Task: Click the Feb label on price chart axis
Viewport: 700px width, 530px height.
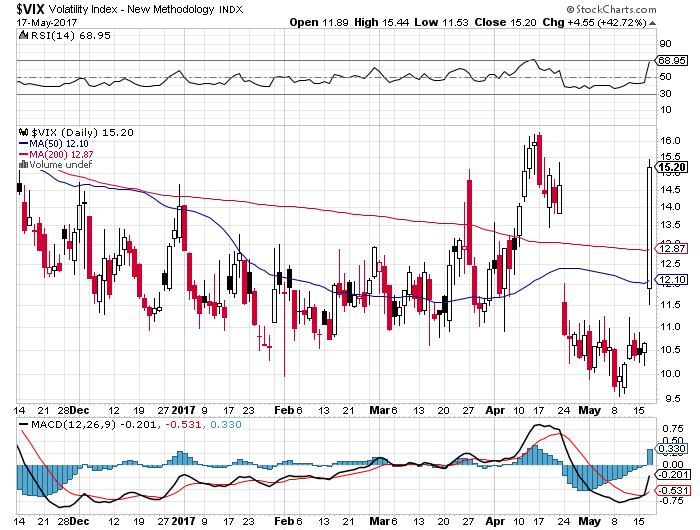Action: [x=284, y=410]
